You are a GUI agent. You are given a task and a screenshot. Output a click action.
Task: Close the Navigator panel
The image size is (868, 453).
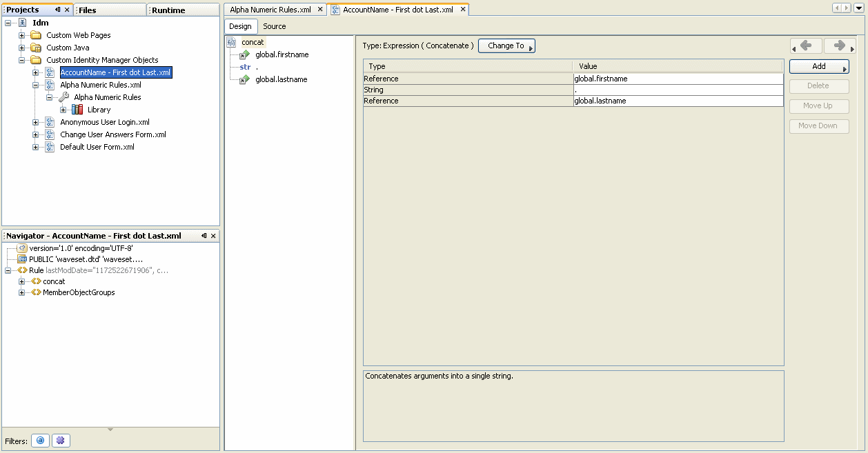pos(213,236)
